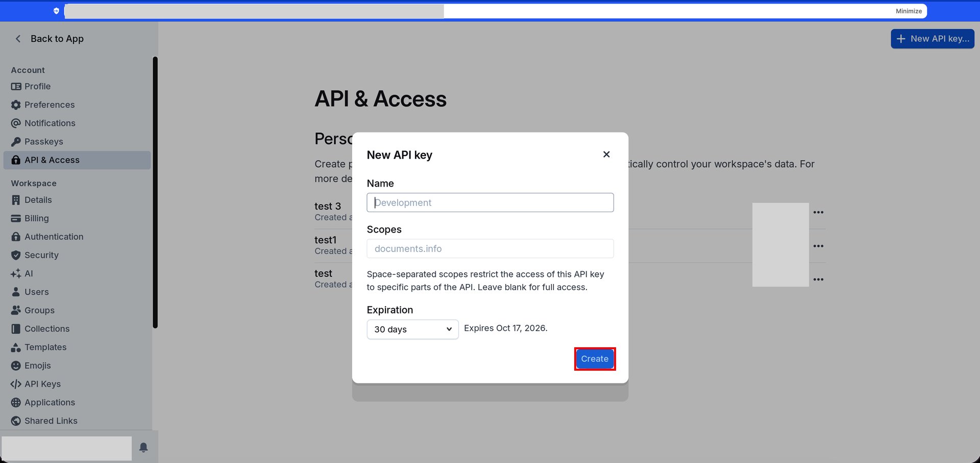Click the Applications globe icon
Image resolution: width=980 pixels, height=463 pixels.
click(16, 402)
